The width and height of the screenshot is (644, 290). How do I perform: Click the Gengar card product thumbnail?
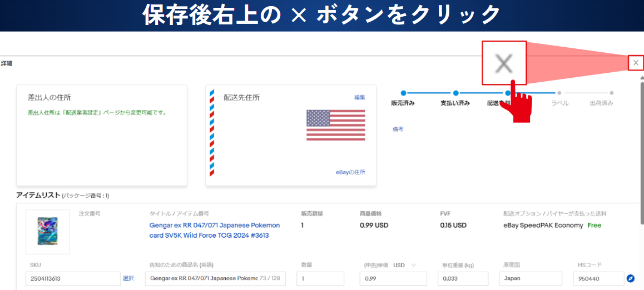tap(47, 231)
